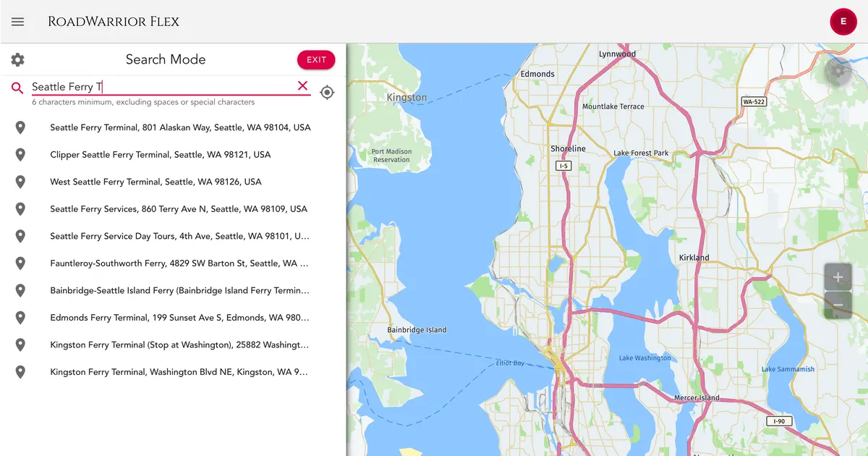
Task: Click the I-5 highway shield
Action: coord(563,166)
